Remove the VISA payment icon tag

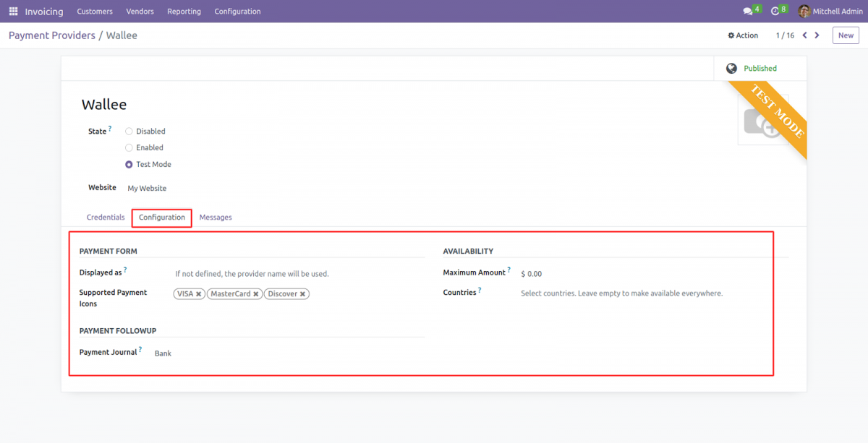click(x=199, y=293)
